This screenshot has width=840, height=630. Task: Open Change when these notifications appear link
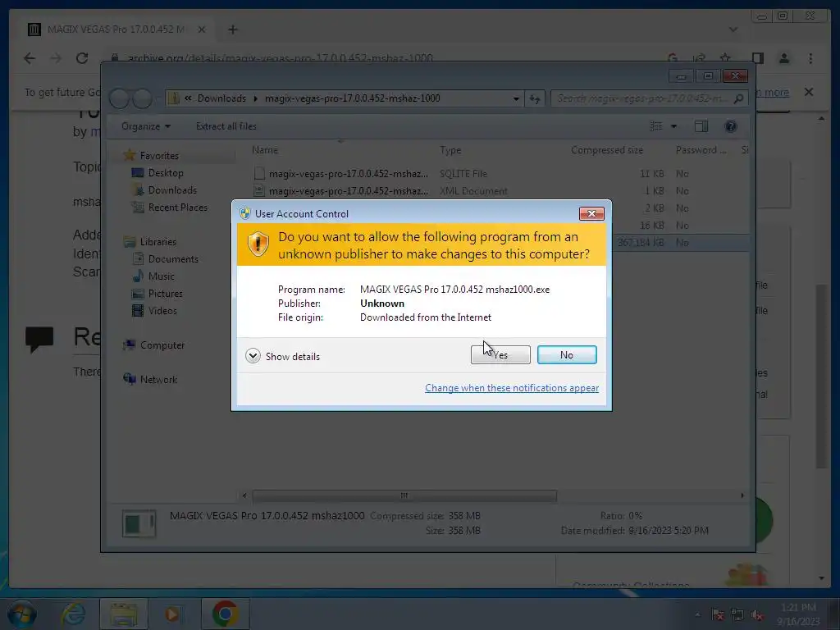[x=512, y=387]
